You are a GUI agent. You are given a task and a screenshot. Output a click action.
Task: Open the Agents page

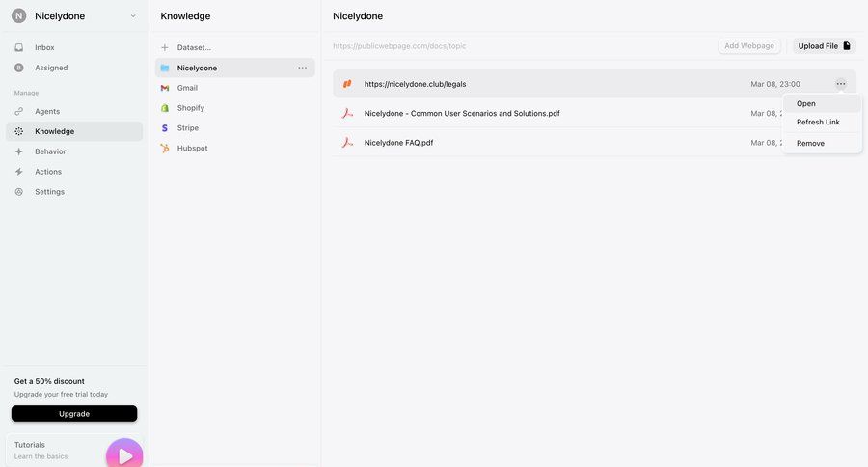point(47,111)
